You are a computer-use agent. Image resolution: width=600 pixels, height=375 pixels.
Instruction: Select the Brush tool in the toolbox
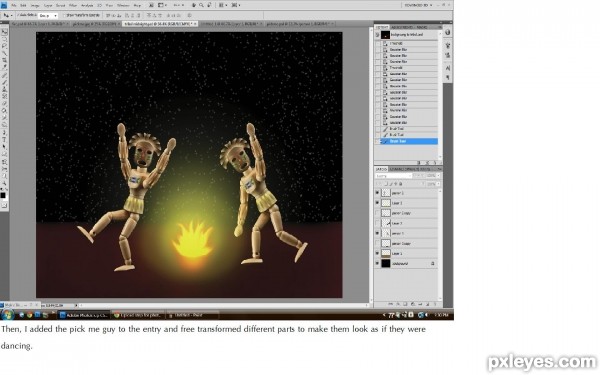click(x=4, y=82)
